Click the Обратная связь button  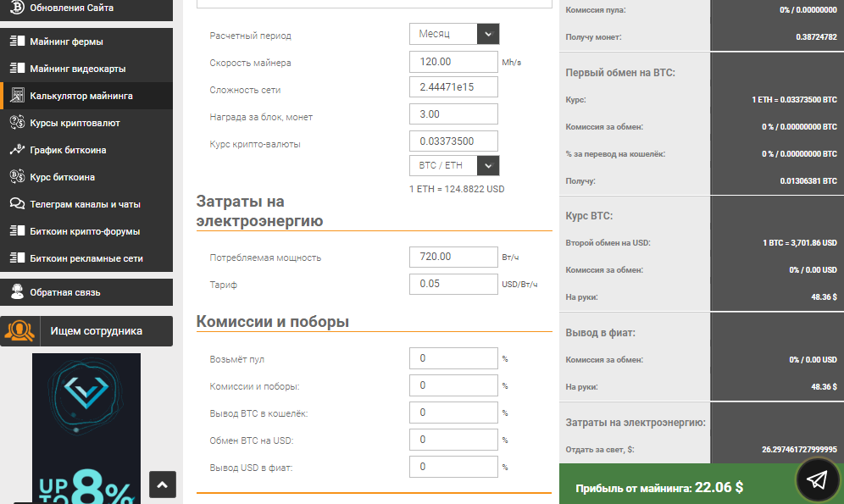pos(86,292)
